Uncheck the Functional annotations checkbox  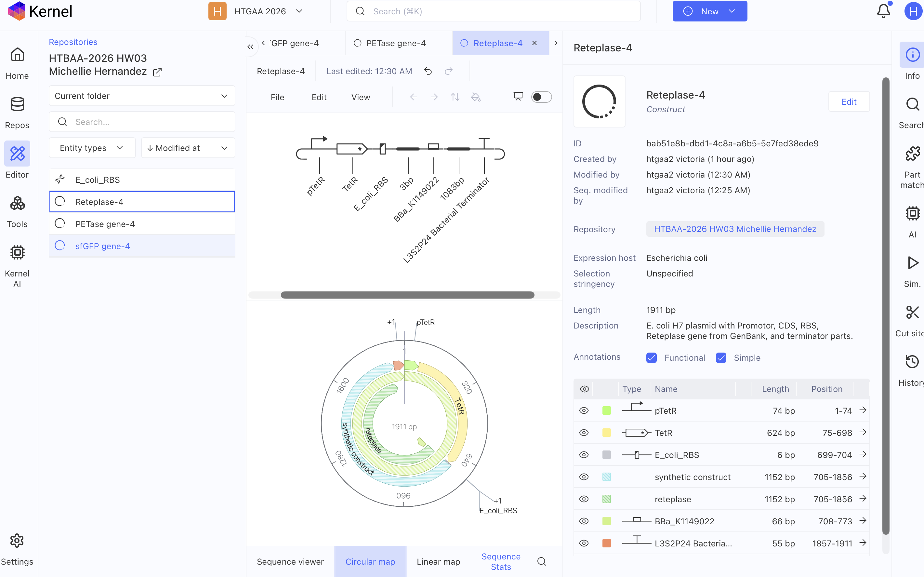coord(651,358)
